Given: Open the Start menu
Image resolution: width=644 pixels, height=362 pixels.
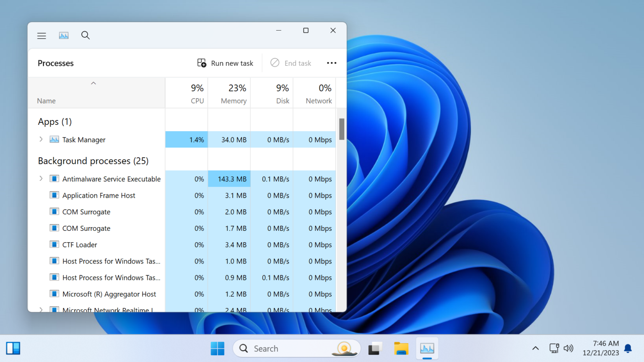Looking at the screenshot, I should 217,348.
